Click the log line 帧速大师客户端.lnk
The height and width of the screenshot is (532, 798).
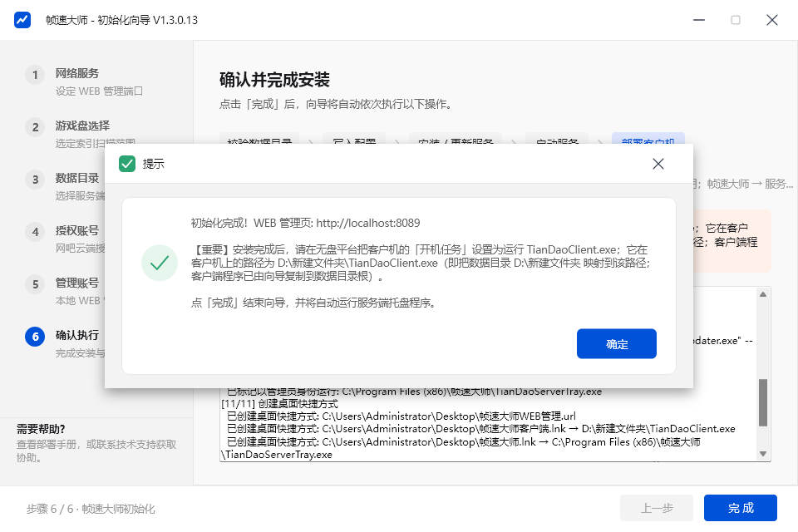(481, 429)
